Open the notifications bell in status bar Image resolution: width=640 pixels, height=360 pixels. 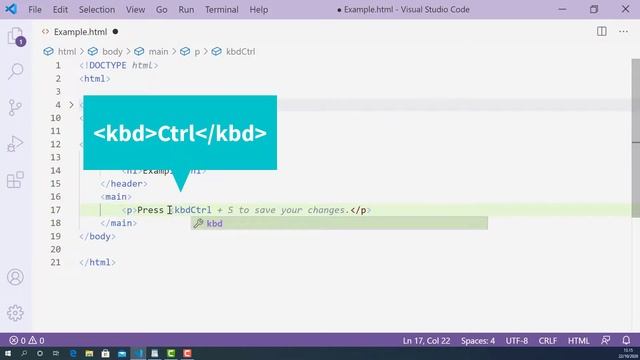[x=626, y=340]
